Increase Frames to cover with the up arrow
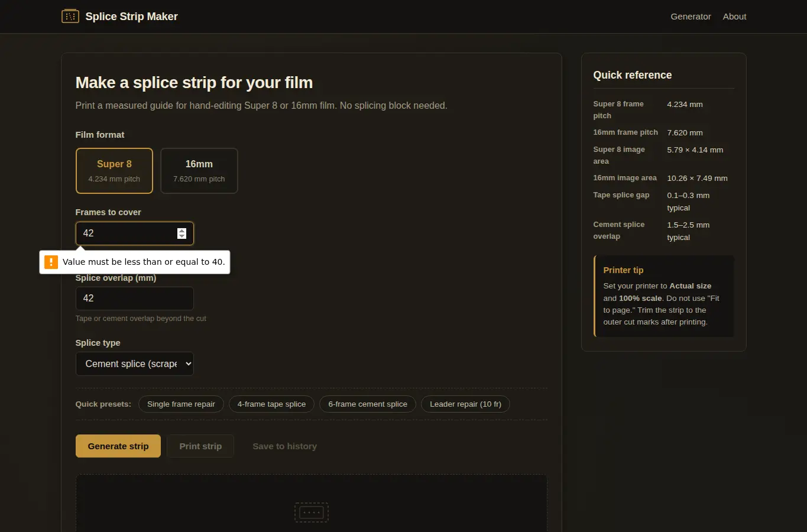This screenshot has height=532, width=807. (x=182, y=231)
